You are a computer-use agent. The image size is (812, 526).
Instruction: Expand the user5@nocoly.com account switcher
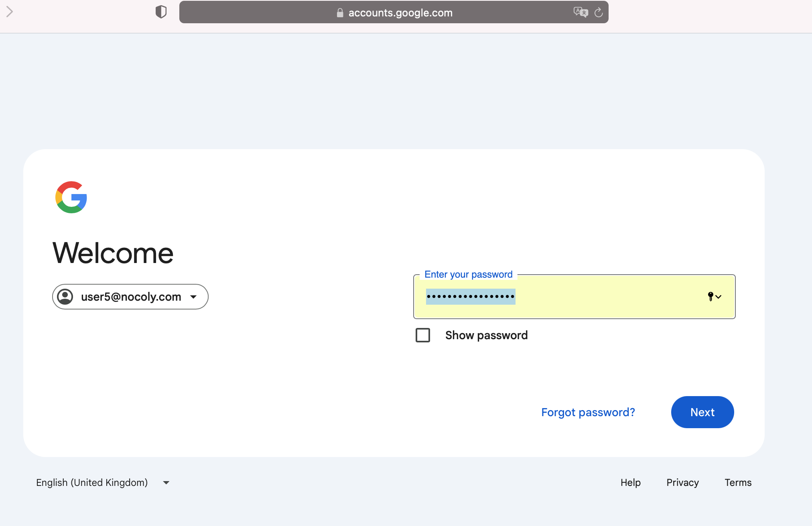[130, 297]
